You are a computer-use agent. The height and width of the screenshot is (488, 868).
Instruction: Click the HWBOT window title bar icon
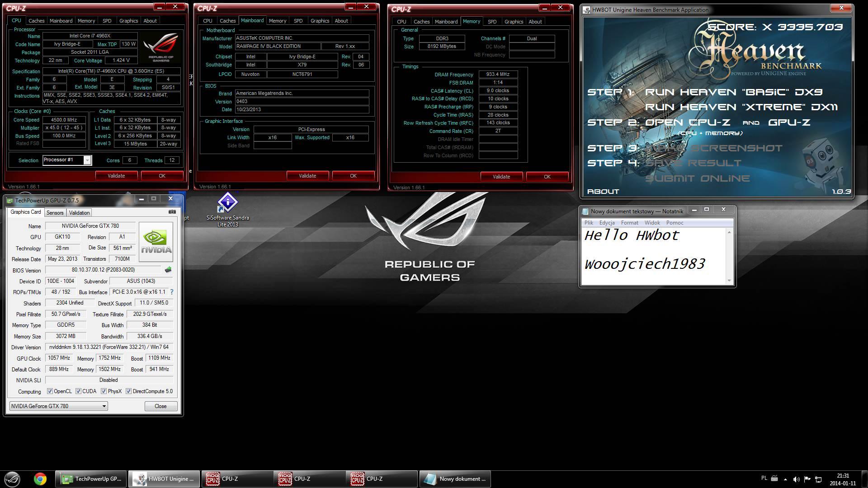tap(586, 9)
